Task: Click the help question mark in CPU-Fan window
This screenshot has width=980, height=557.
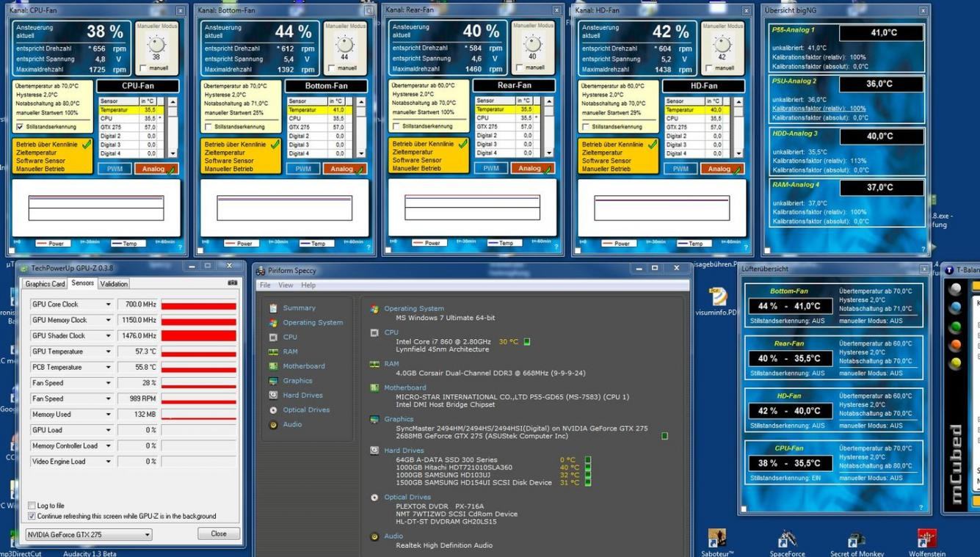Action: click(180, 247)
